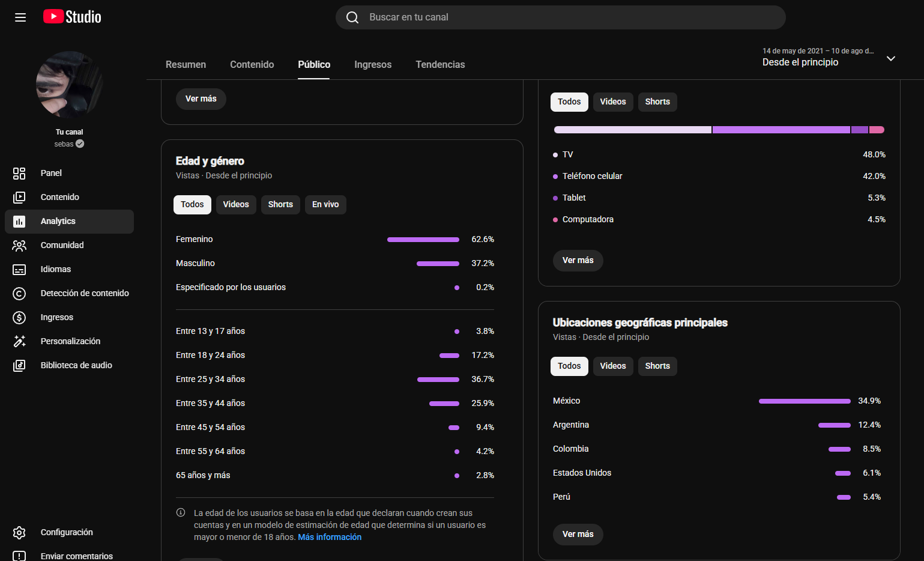The height and width of the screenshot is (561, 924).
Task: Select the Público tab
Action: [x=314, y=64]
